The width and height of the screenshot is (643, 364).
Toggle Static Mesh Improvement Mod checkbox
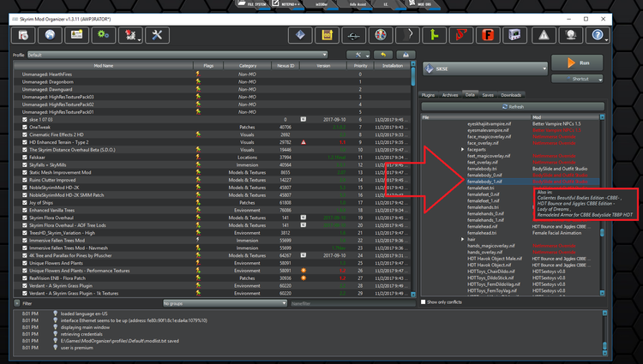25,172
